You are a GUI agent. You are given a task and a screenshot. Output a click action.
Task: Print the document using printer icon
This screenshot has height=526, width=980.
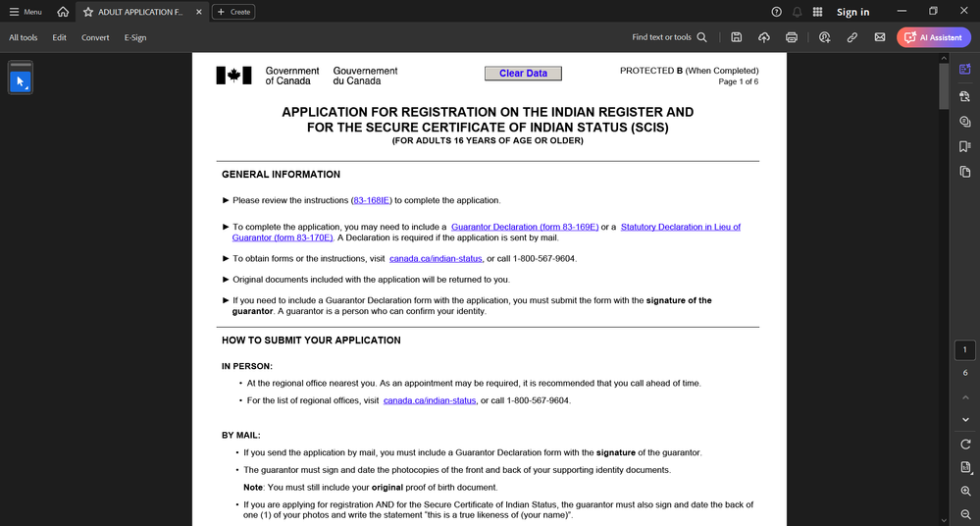coord(792,37)
